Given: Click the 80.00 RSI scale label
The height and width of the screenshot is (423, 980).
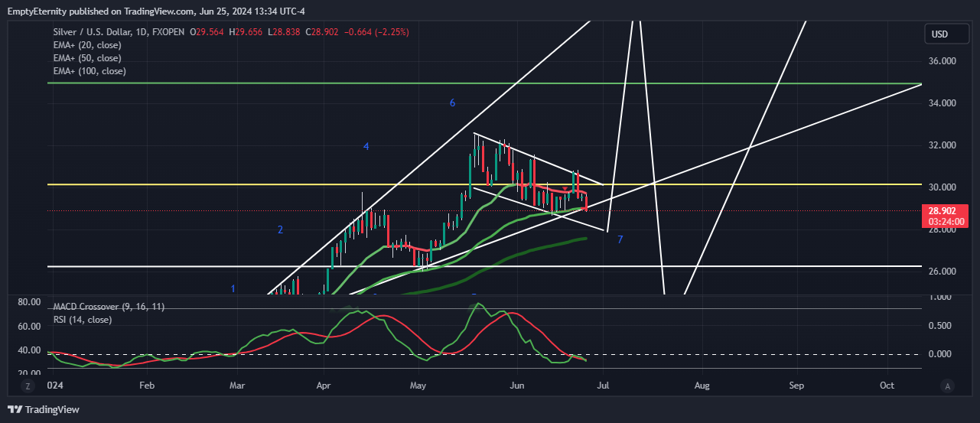Looking at the screenshot, I should click(28, 302).
